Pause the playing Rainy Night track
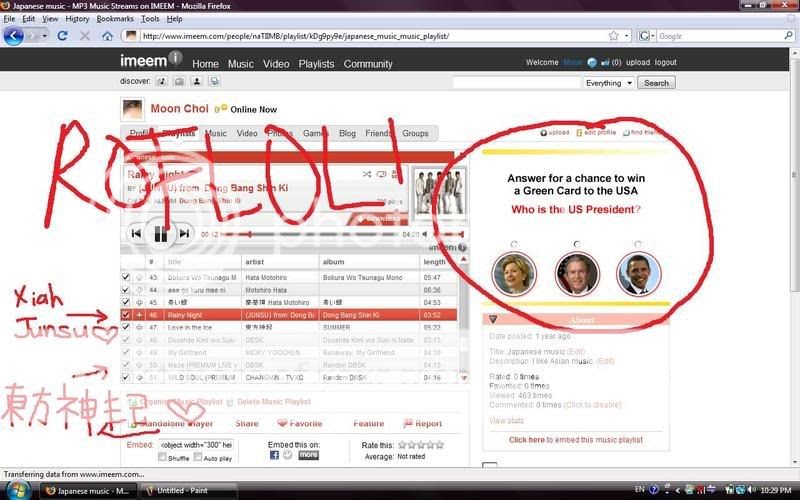 coord(160,234)
